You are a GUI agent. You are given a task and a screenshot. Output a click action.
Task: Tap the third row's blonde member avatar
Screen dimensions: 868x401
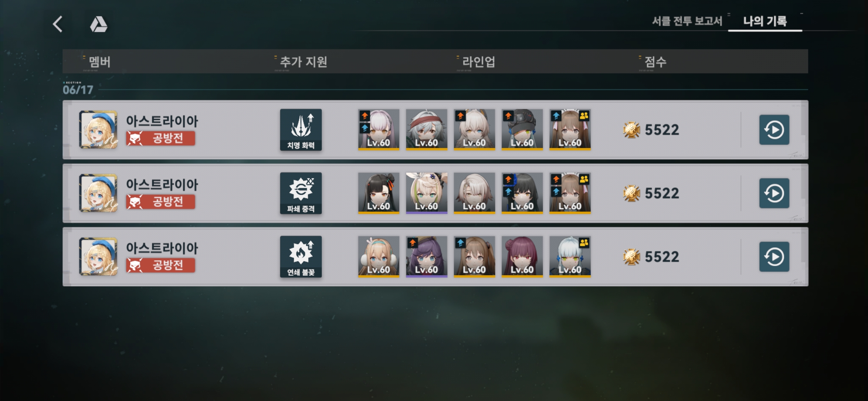(x=98, y=257)
